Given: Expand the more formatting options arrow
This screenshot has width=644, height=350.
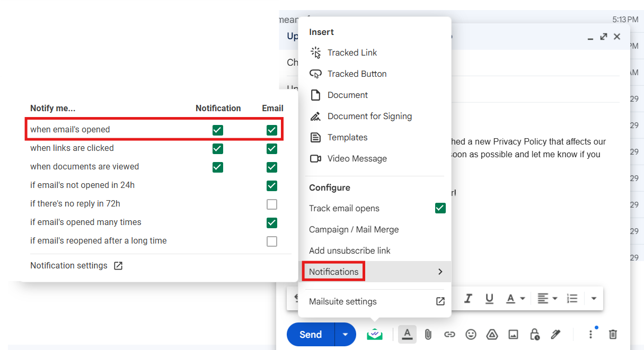Looking at the screenshot, I should [x=594, y=299].
